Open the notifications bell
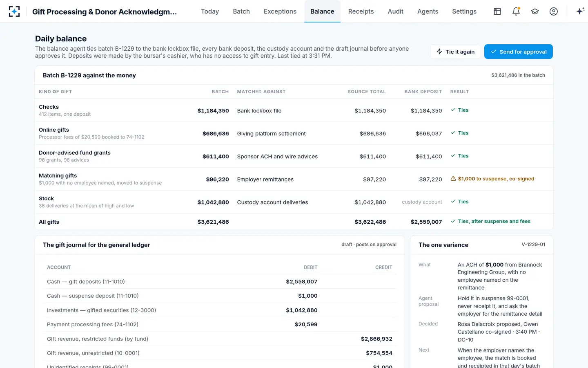The width and height of the screenshot is (588, 368). click(516, 11)
